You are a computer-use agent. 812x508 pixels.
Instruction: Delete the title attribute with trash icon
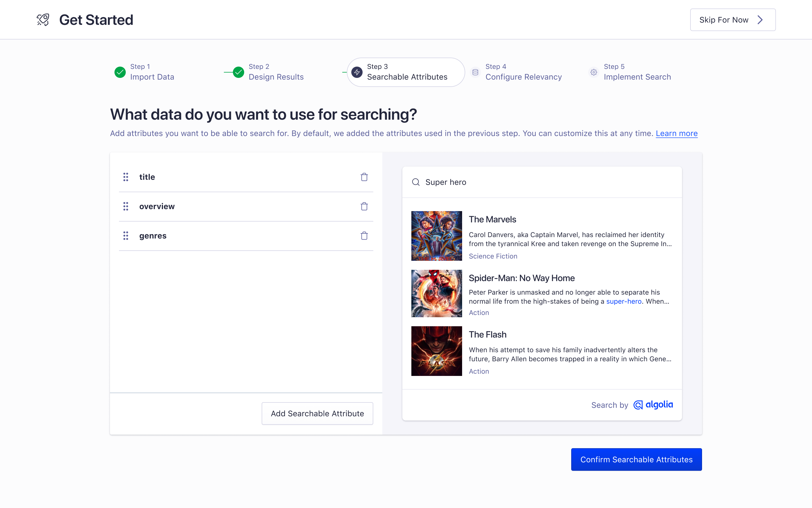364,177
